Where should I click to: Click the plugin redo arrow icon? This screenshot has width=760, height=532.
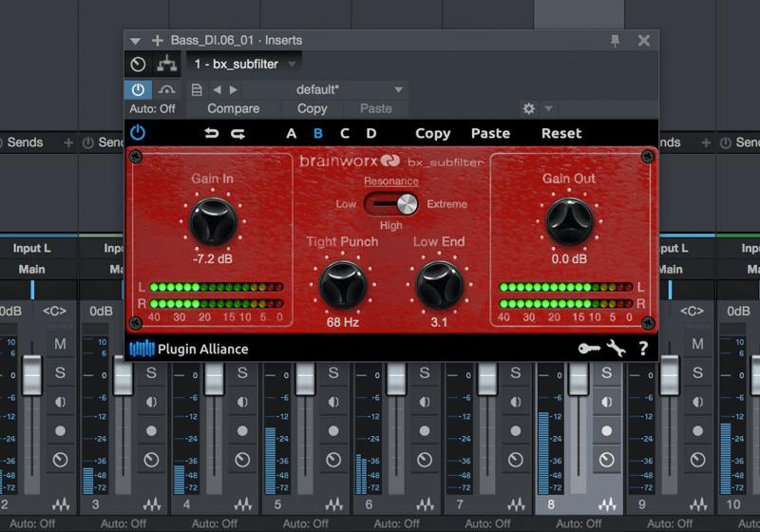(237, 134)
